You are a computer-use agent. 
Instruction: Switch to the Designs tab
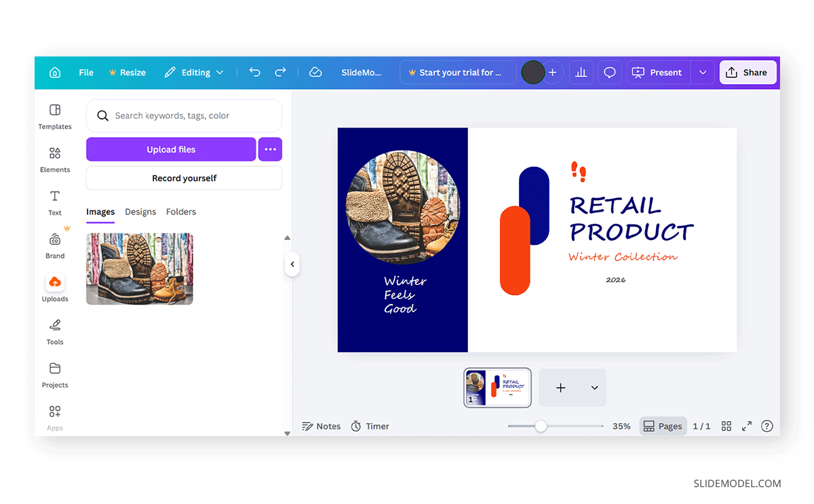140,212
